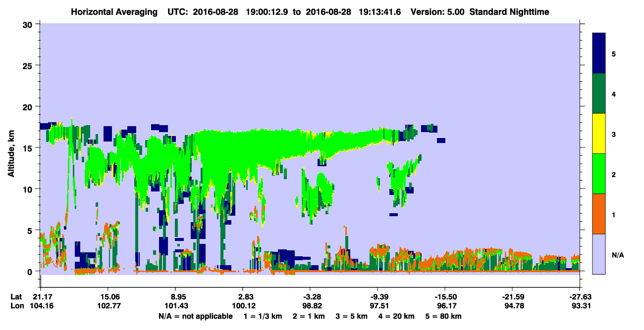Viewport: 644px width, 330px height.
Task: Click the dark blue colorbar segment labeled 5
Action: click(599, 53)
